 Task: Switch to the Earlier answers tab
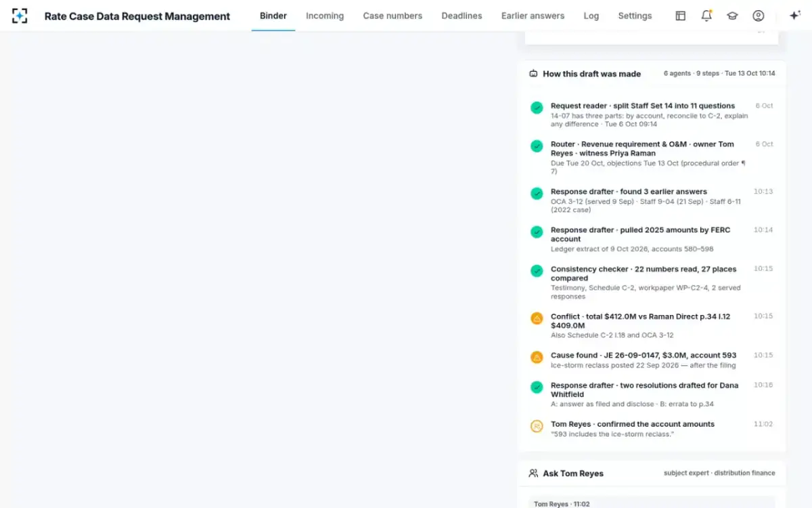[533, 16]
